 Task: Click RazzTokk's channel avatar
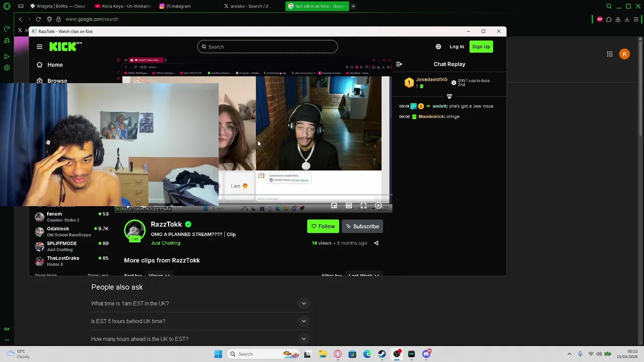[134, 231]
